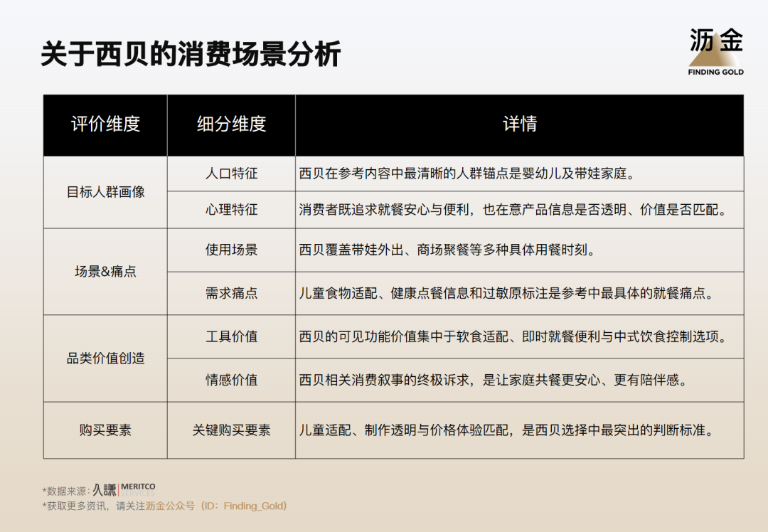Select the 工具价值 cell
This screenshot has height=532, width=768.
(231, 336)
